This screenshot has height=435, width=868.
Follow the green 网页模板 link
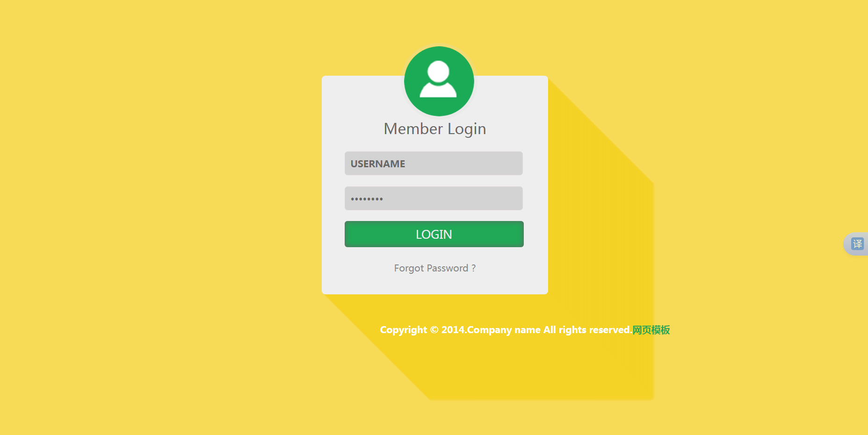[x=651, y=330]
